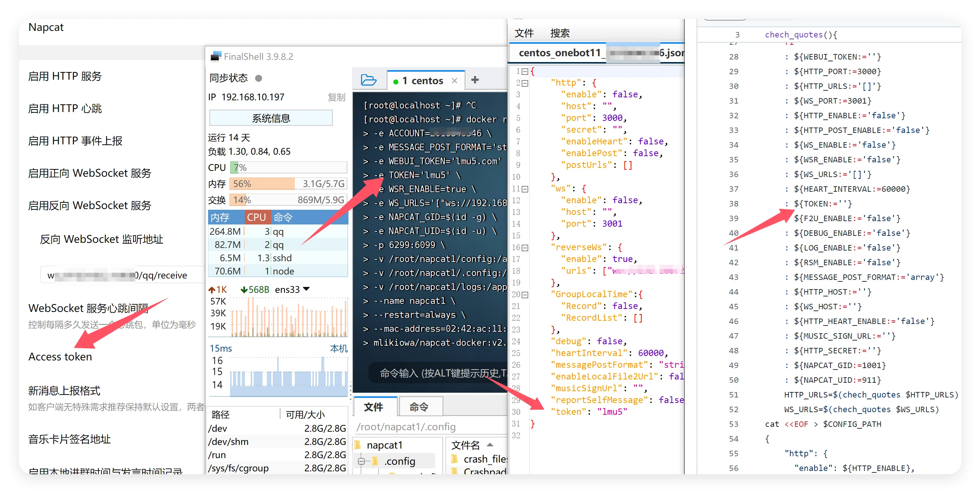Open the ens33 network interface dropdown
Image resolution: width=980 pixels, height=493 pixels.
pyautogui.click(x=306, y=289)
